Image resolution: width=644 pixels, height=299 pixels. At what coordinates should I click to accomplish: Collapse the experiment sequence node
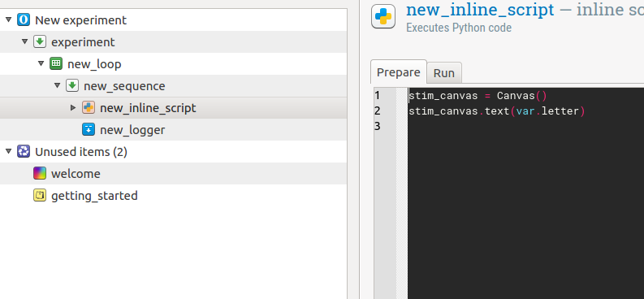pos(24,41)
